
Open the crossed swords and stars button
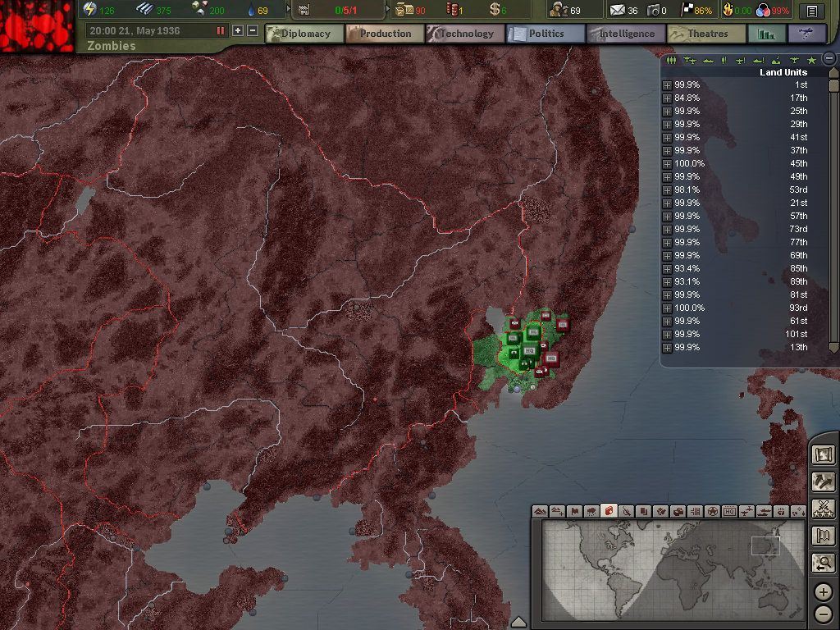pyautogui.click(x=824, y=508)
